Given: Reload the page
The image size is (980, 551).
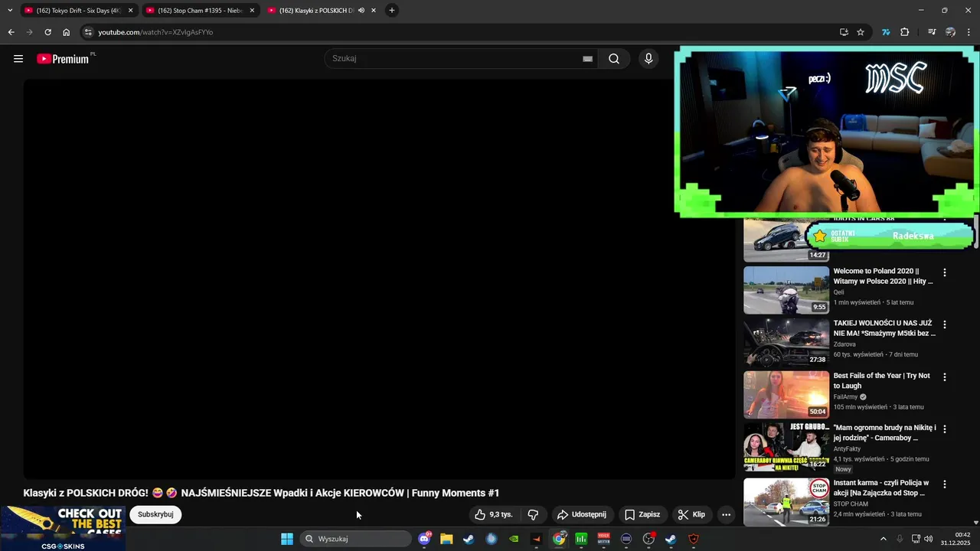Looking at the screenshot, I should click(x=47, y=32).
